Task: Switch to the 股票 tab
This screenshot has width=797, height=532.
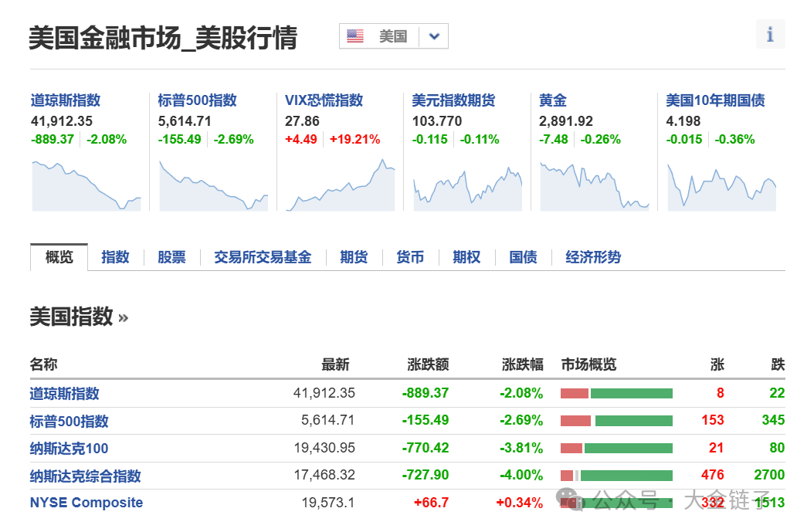Action: [171, 257]
